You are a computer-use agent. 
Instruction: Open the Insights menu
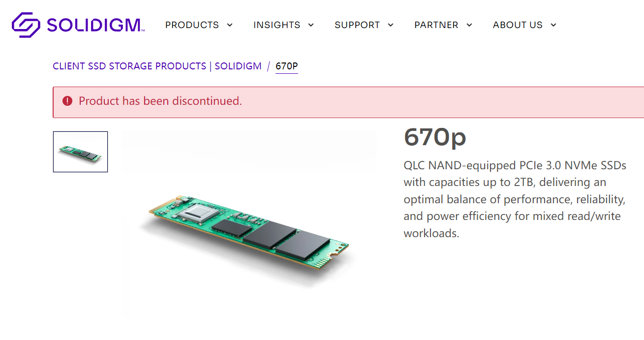[x=276, y=25]
